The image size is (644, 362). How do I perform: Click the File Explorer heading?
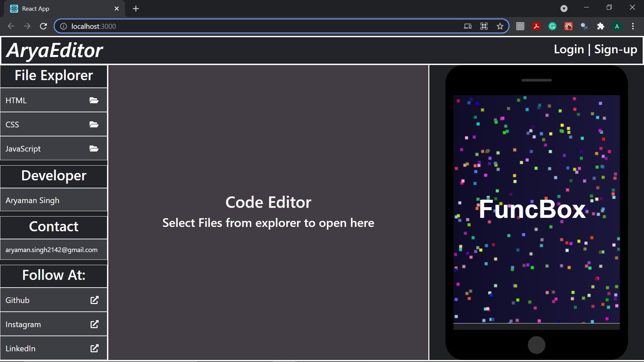pyautogui.click(x=54, y=76)
